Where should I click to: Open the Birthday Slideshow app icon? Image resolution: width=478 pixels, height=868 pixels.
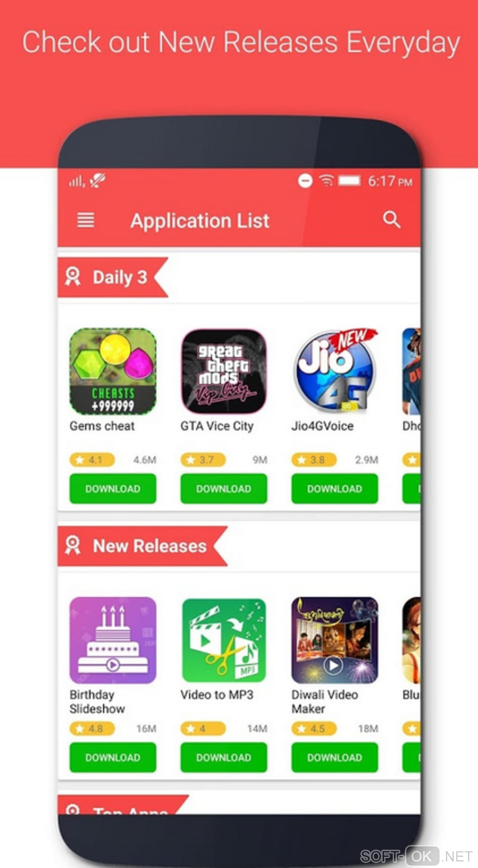click(113, 640)
